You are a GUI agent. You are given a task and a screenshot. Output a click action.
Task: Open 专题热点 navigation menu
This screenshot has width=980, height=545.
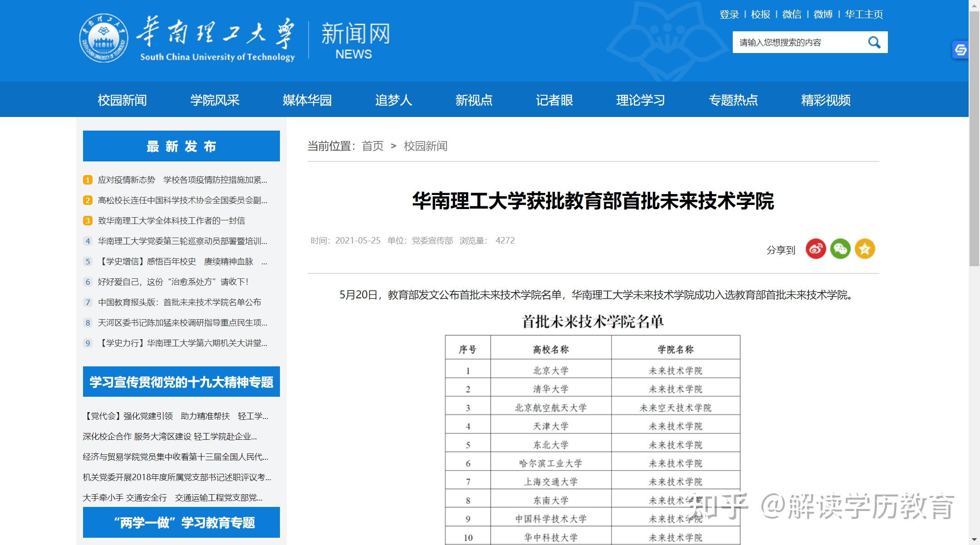733,100
